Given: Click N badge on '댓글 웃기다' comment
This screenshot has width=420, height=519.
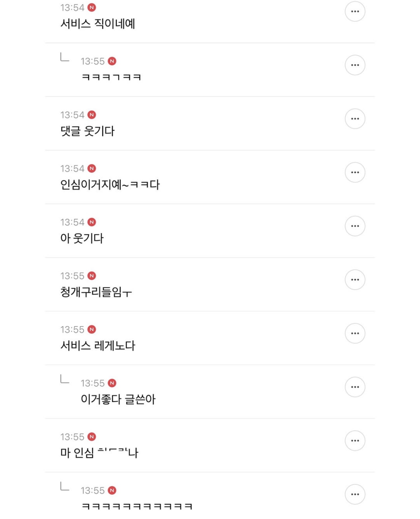Looking at the screenshot, I should coord(92,115).
